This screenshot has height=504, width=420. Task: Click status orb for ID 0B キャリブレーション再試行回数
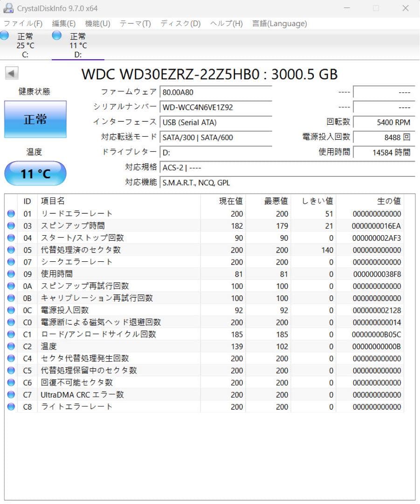tap(11, 298)
